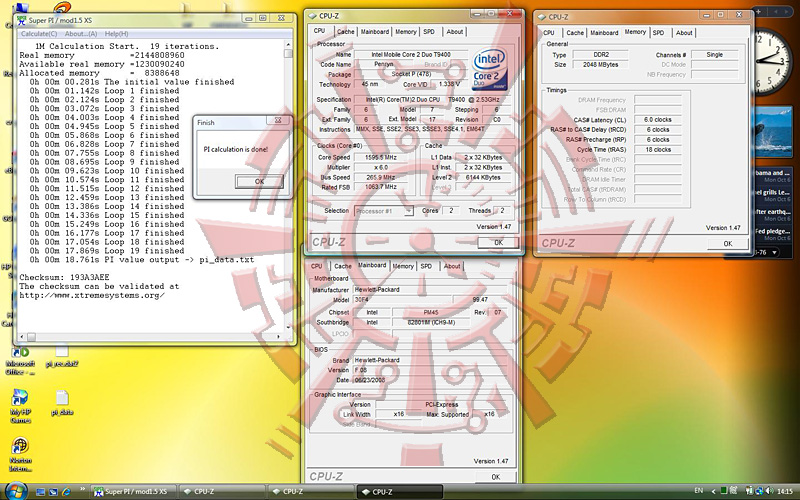Activate Super PI / mod1.5 XS taskbar button
The width and height of the screenshot is (800, 500).
[135, 492]
